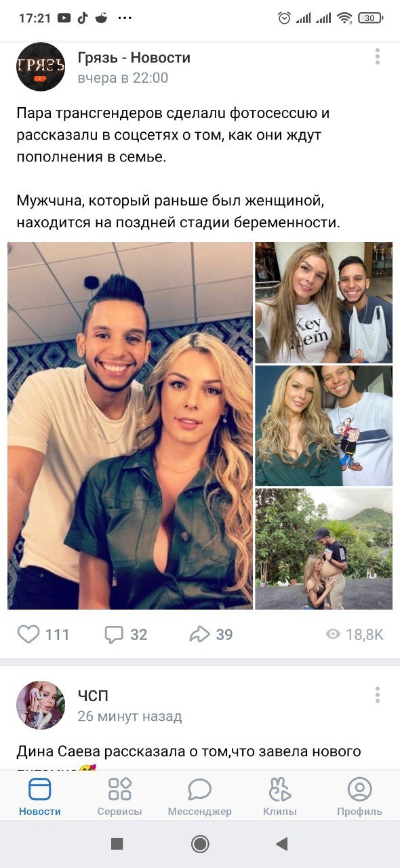Open the Сервисы tab

pyautogui.click(x=120, y=797)
